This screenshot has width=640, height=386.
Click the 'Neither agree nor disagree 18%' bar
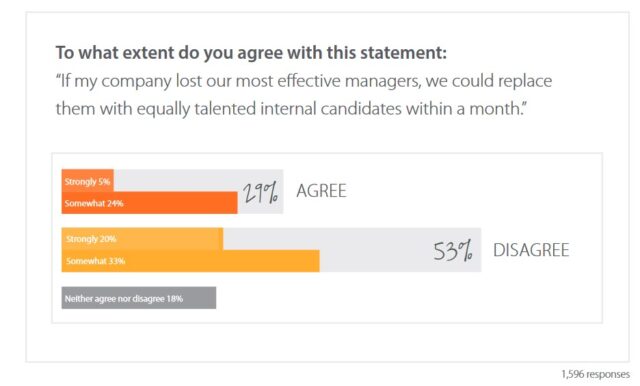(x=139, y=298)
